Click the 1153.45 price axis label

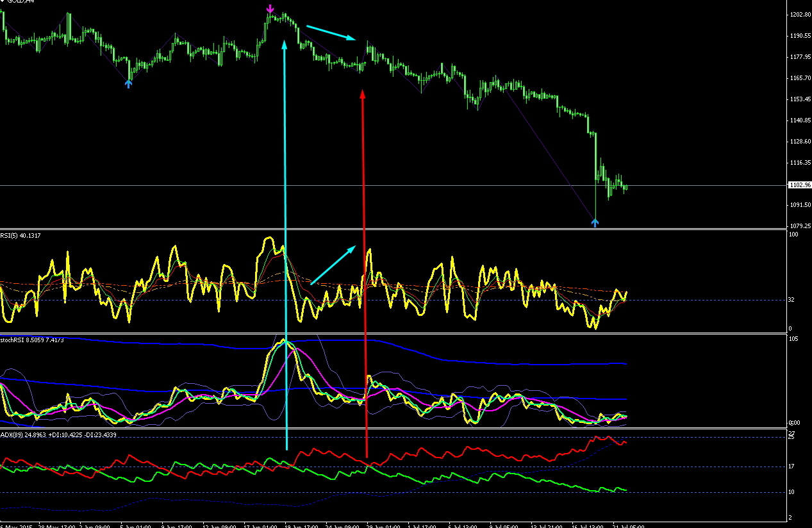coord(801,99)
